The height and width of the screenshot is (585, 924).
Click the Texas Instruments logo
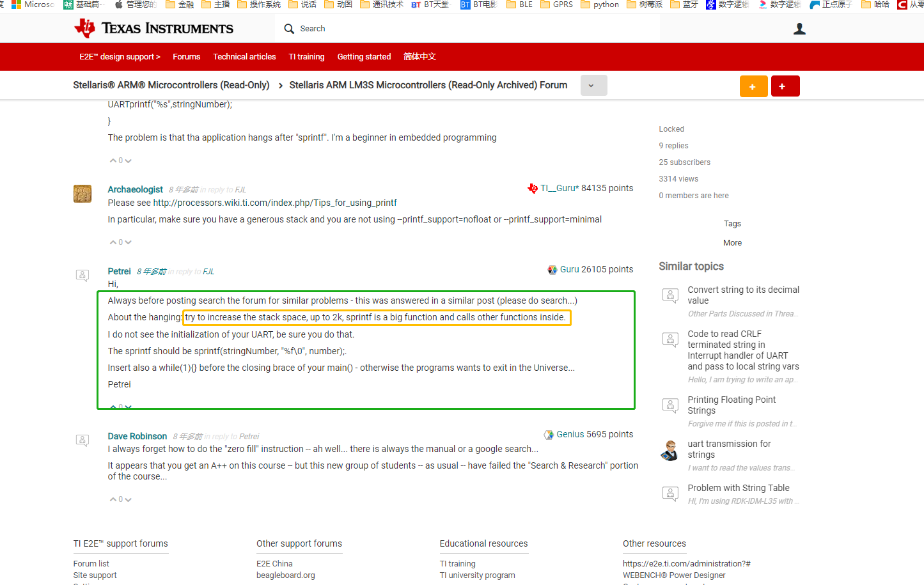pos(153,28)
